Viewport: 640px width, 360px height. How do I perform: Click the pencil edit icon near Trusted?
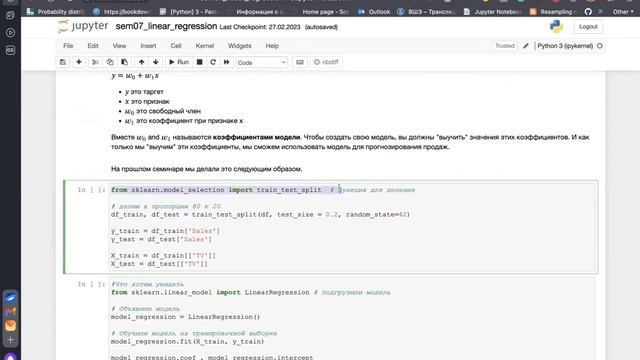526,46
